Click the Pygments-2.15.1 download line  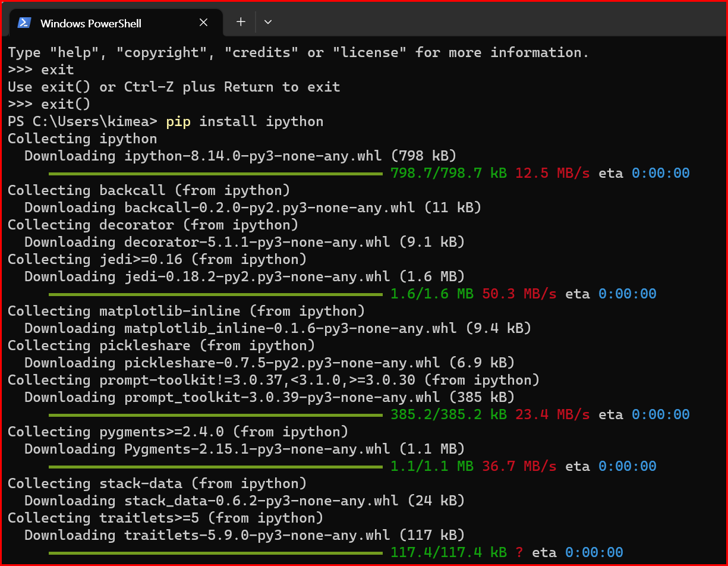(x=244, y=449)
